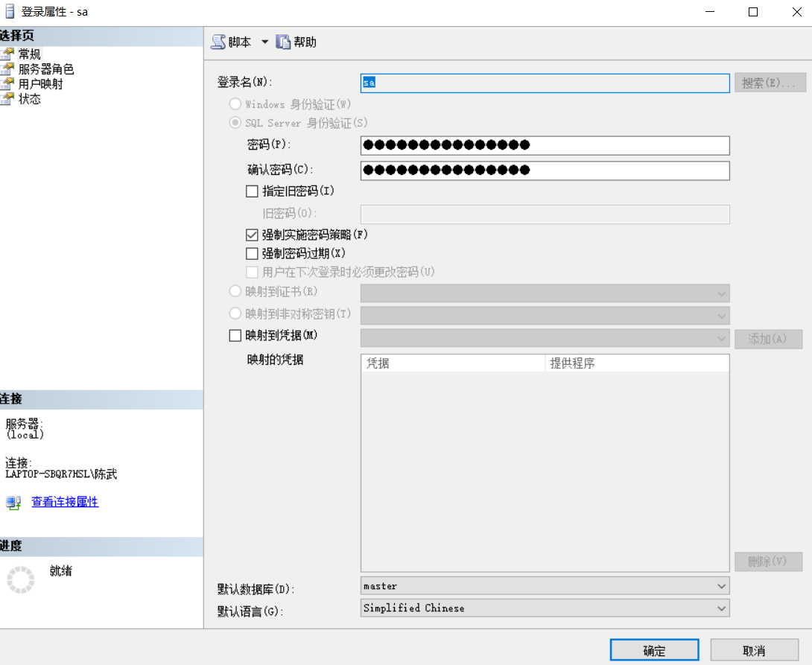812x665 pixels.
Task: Open the 映射到证书 dropdown
Action: 545,293
